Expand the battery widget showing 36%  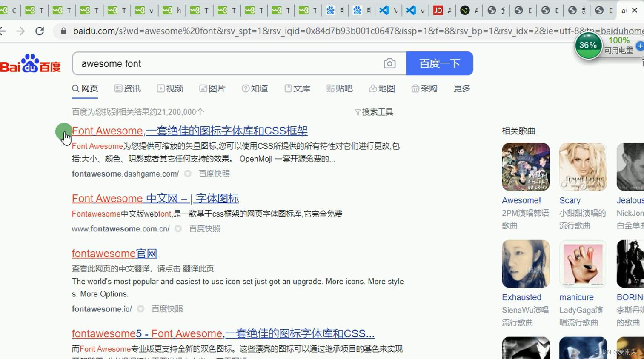click(588, 45)
